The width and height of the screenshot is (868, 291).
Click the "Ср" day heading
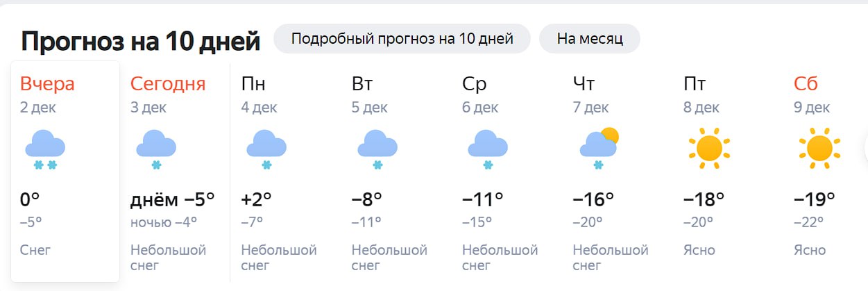coord(475,84)
